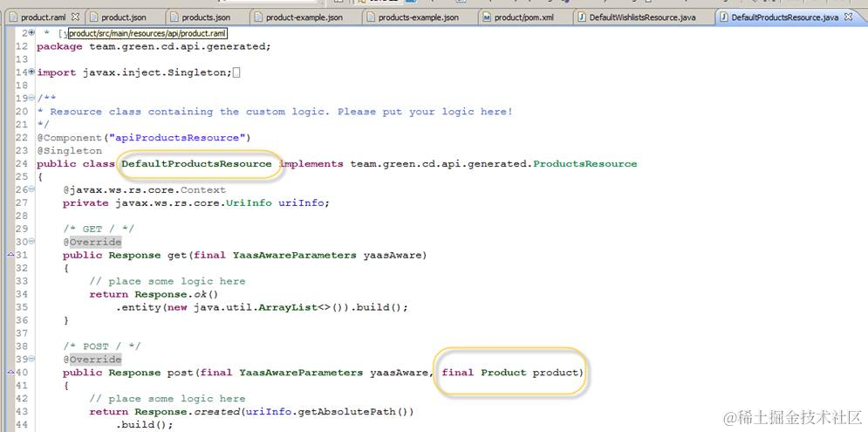Collapse the uriInfo field block at line 26
868x432 pixels.
pyautogui.click(x=31, y=189)
